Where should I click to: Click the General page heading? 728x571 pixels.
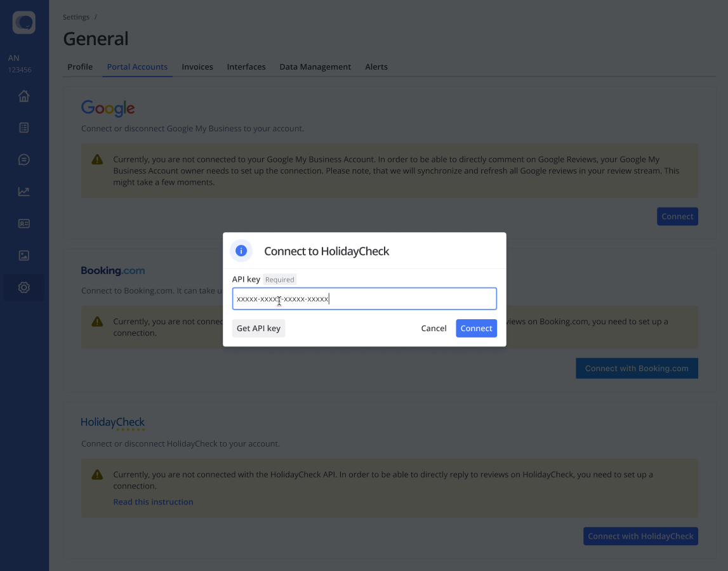[96, 39]
